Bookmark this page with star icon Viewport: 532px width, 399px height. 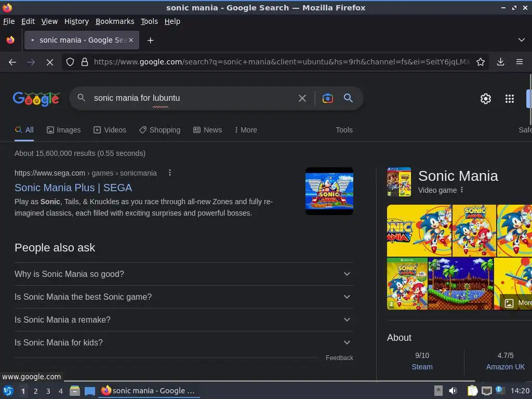point(481,62)
